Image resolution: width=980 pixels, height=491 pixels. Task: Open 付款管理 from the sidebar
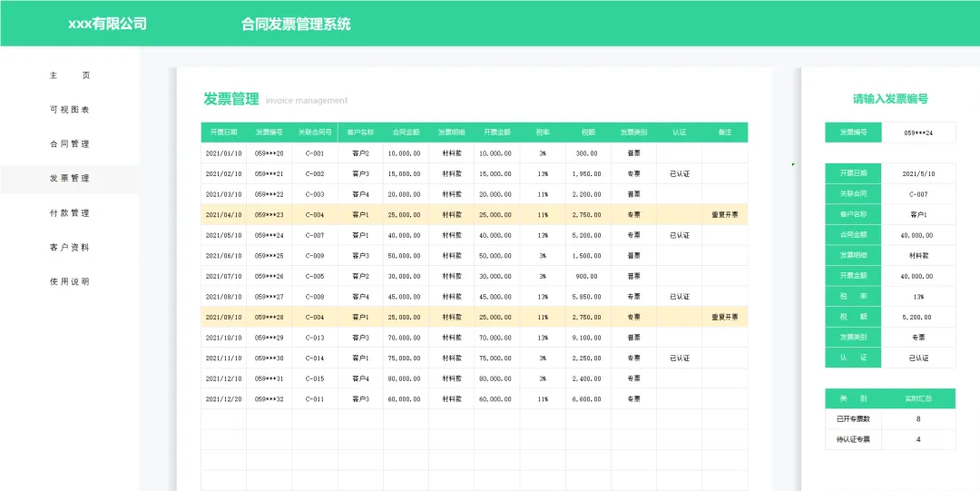pos(69,212)
